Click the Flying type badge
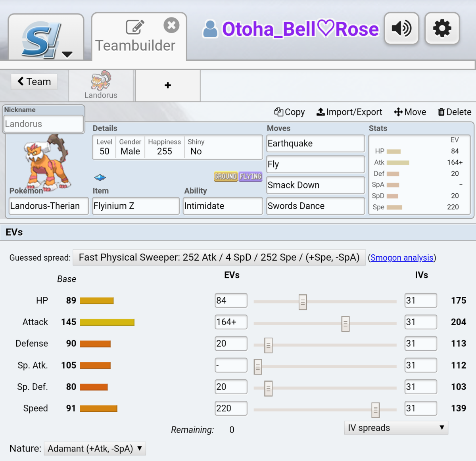The width and height of the screenshot is (476, 461). tap(250, 176)
